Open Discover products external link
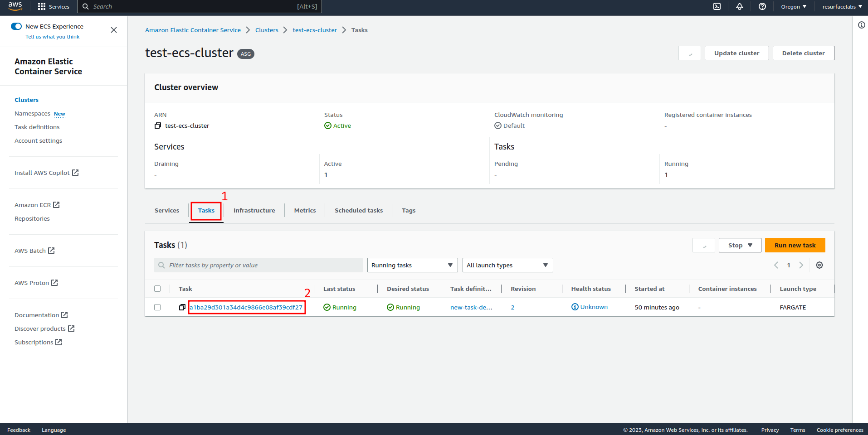Screen dimensions: 868x435 tap(44, 329)
